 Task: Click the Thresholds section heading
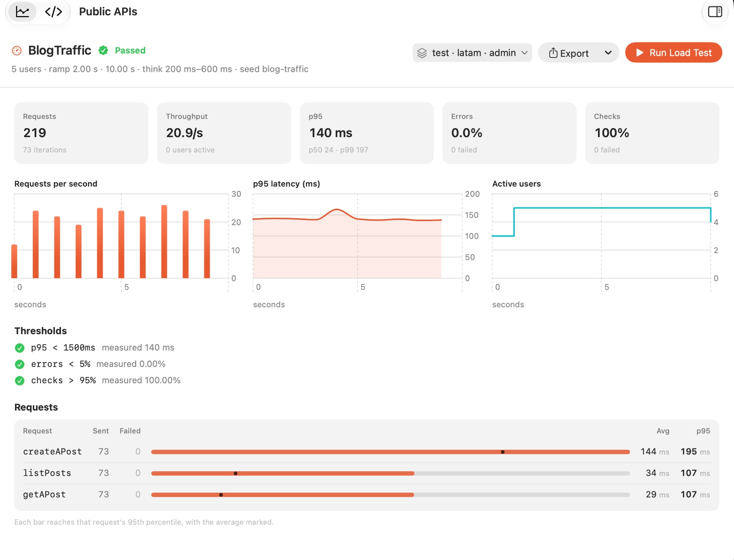41,331
